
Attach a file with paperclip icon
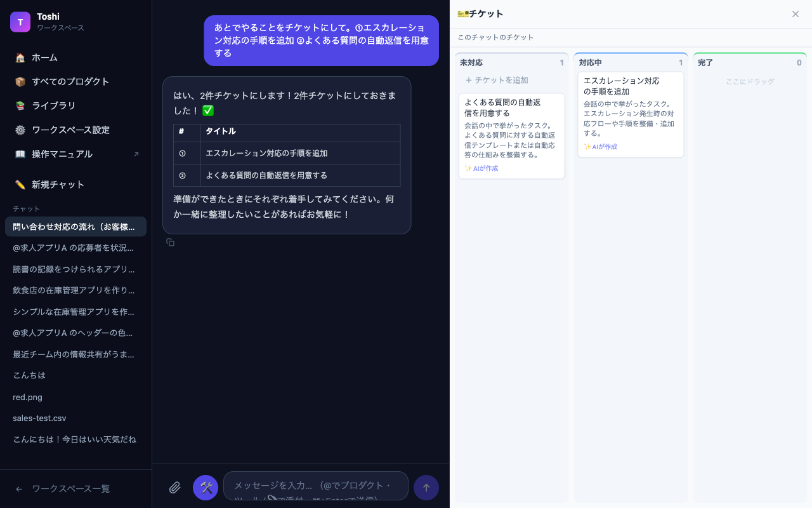pyautogui.click(x=175, y=488)
